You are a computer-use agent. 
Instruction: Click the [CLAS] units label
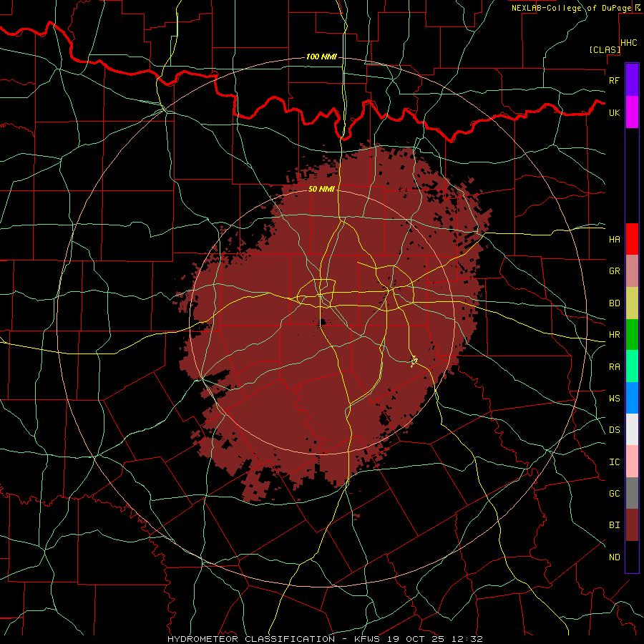[605, 49]
